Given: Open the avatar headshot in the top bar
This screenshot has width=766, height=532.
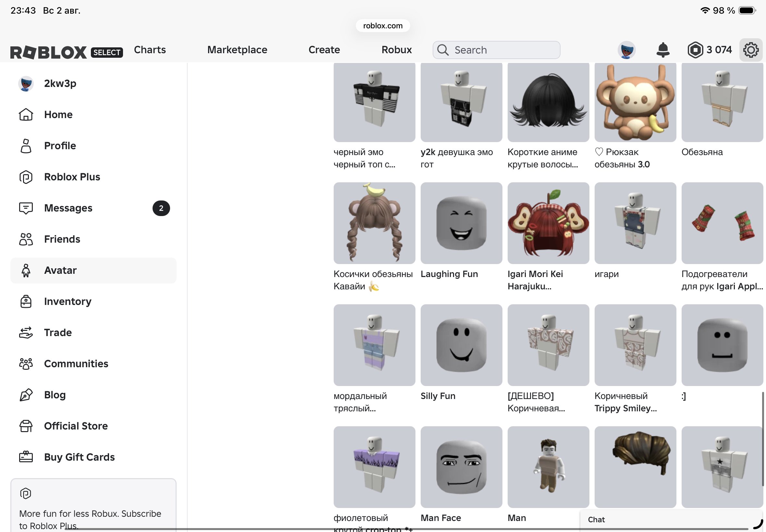Looking at the screenshot, I should click(x=626, y=50).
